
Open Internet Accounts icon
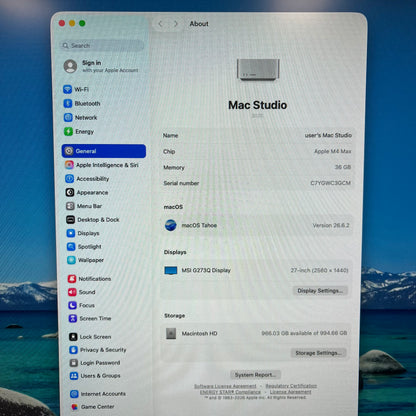[74, 394]
